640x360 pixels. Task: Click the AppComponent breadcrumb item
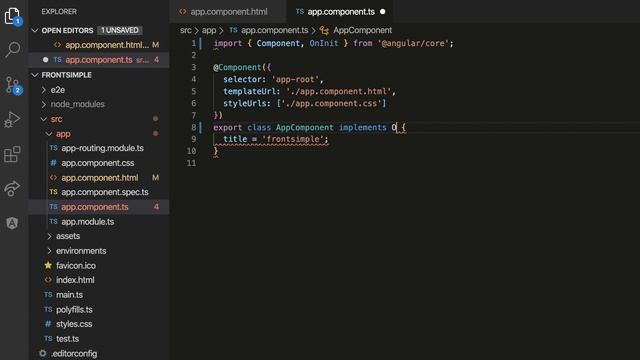pos(362,30)
